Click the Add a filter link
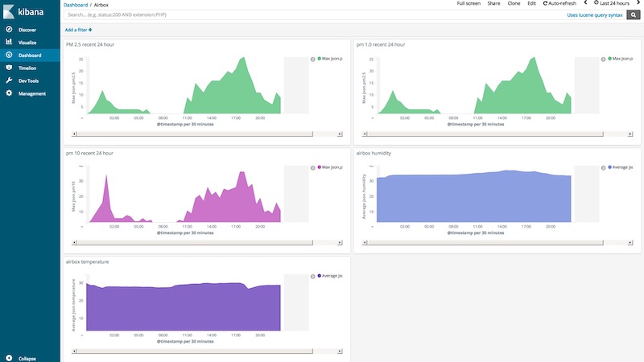The image size is (644, 362). (78, 30)
